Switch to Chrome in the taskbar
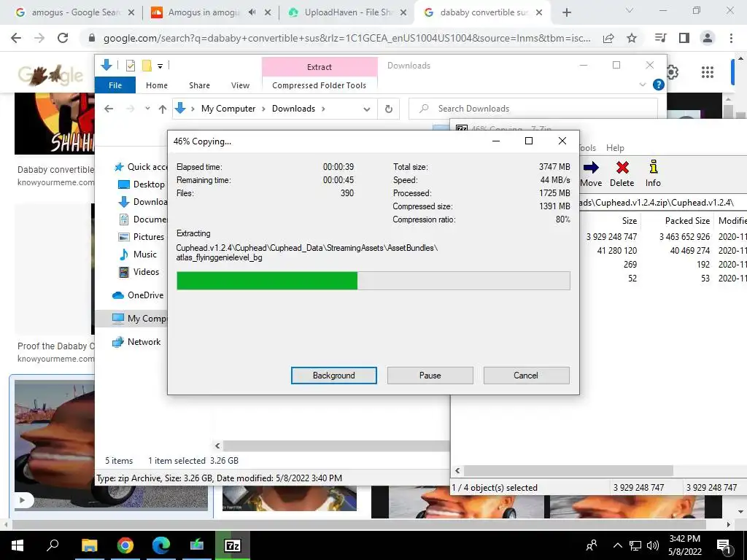The image size is (747, 560). [125, 545]
